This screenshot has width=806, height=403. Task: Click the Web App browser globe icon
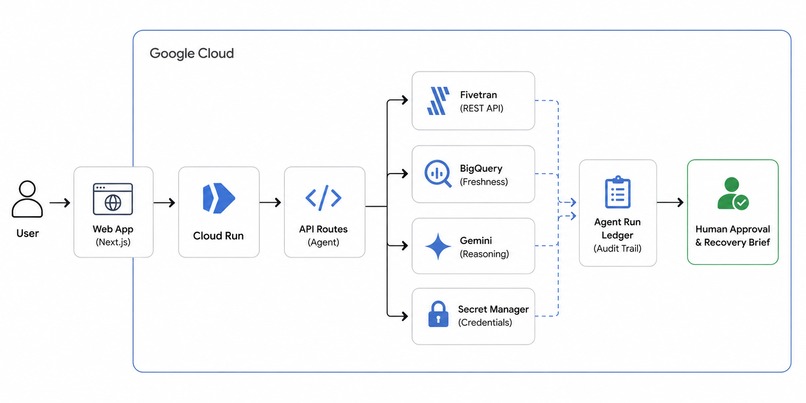(113, 198)
